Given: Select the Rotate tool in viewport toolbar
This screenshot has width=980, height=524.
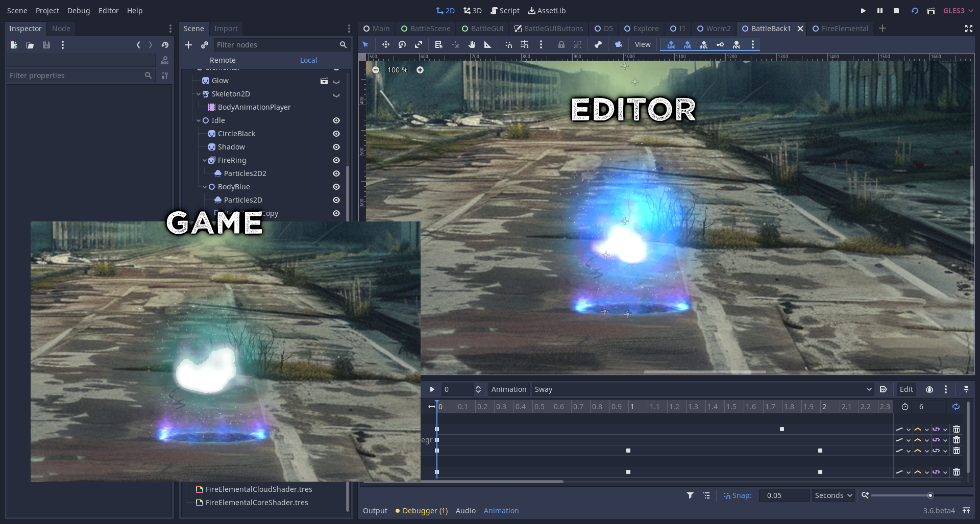Looking at the screenshot, I should [402, 45].
